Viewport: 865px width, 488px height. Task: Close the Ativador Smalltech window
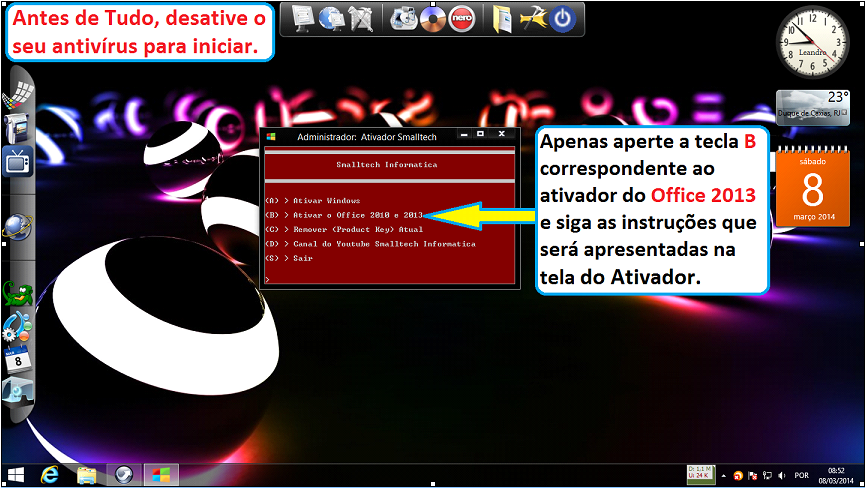click(x=501, y=135)
